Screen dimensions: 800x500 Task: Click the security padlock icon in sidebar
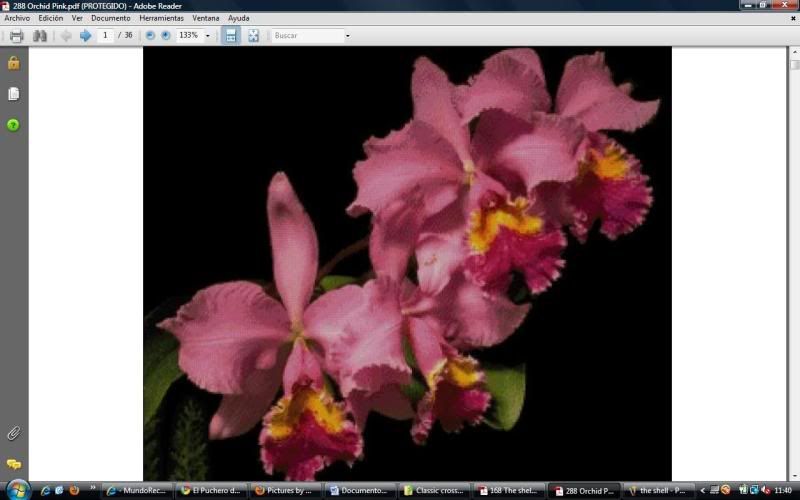click(x=13, y=63)
